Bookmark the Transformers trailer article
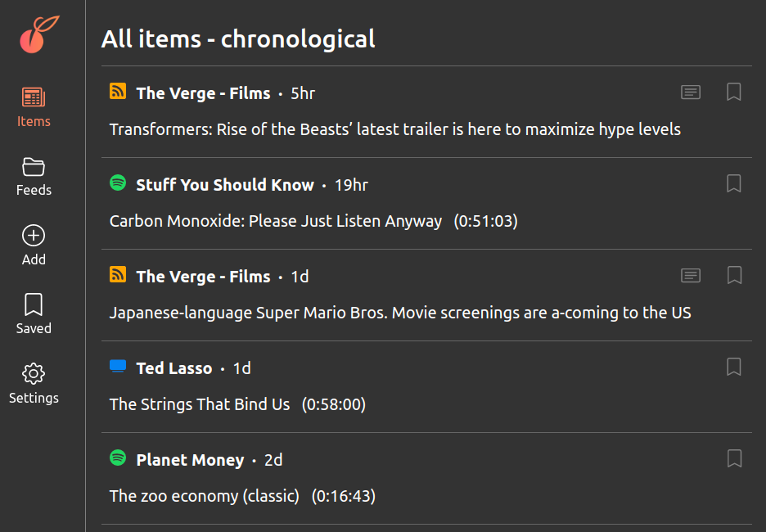 pos(734,92)
